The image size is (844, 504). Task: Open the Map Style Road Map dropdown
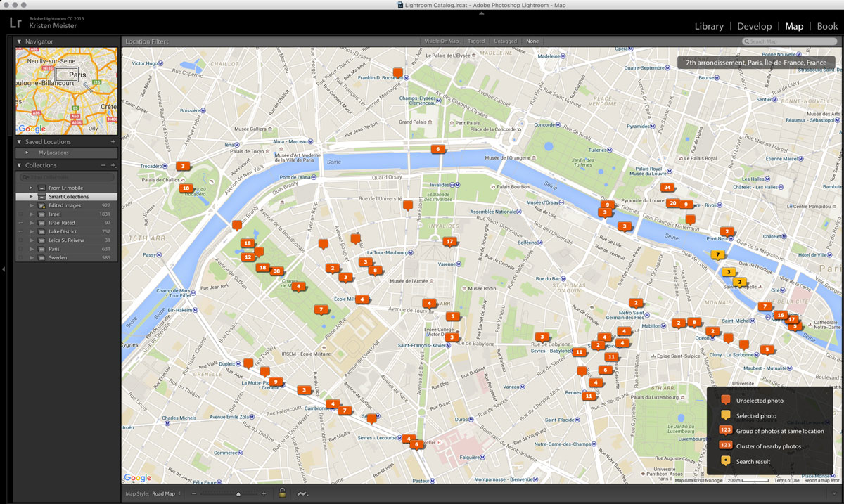coord(166,493)
